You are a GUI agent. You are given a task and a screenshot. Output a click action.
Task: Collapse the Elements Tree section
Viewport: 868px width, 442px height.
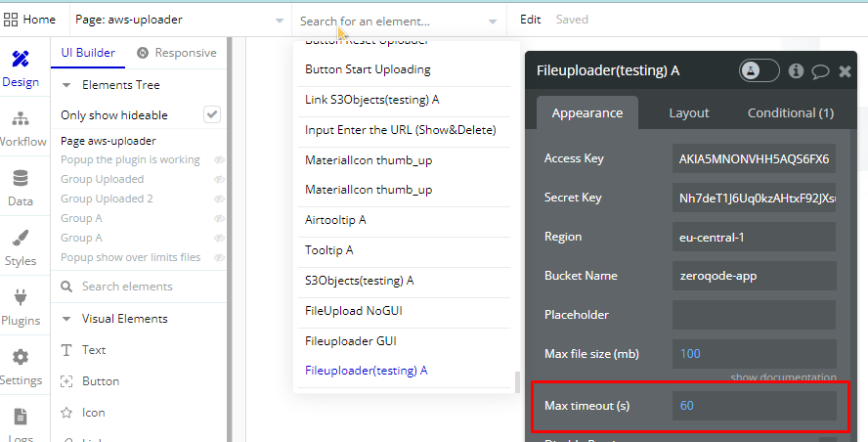pos(66,85)
